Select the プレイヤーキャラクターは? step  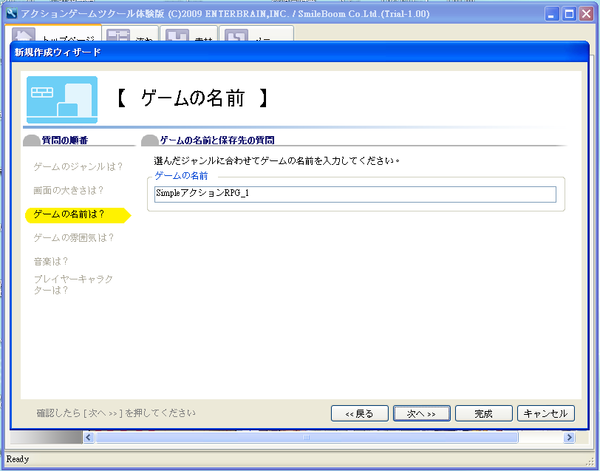pyautogui.click(x=73, y=285)
